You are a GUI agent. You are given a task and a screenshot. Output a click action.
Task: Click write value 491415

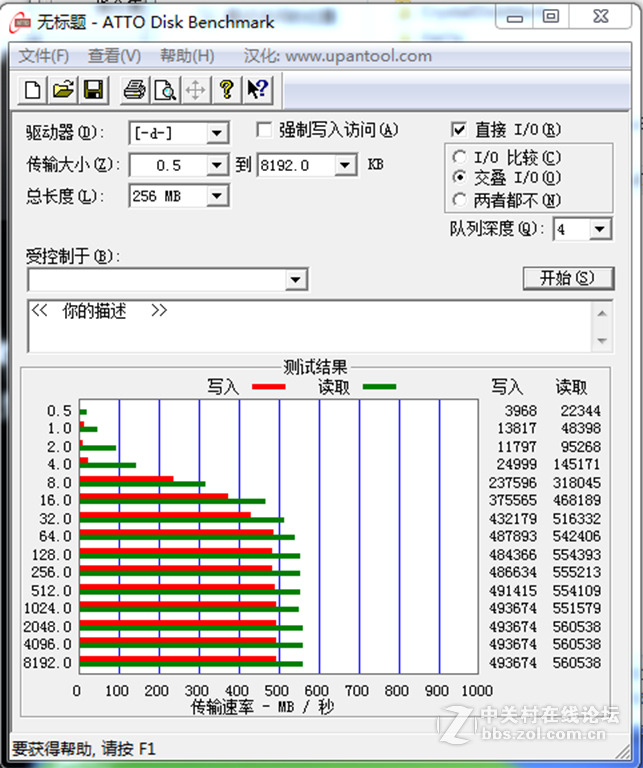pos(513,591)
